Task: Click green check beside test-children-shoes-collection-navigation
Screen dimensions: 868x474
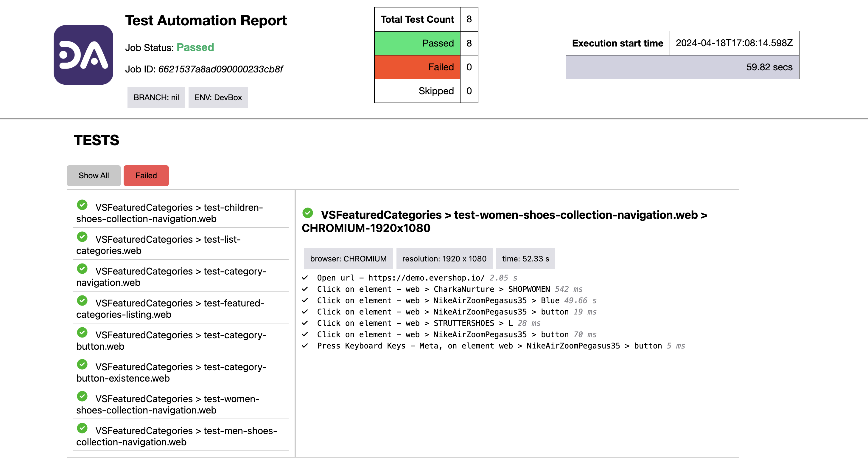Action: (x=82, y=205)
